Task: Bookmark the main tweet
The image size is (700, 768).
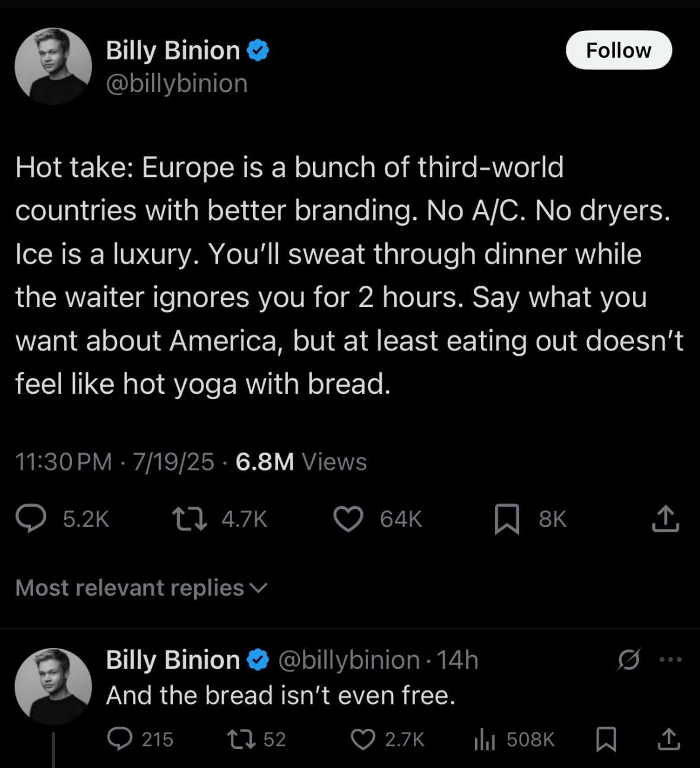Action: (507, 519)
